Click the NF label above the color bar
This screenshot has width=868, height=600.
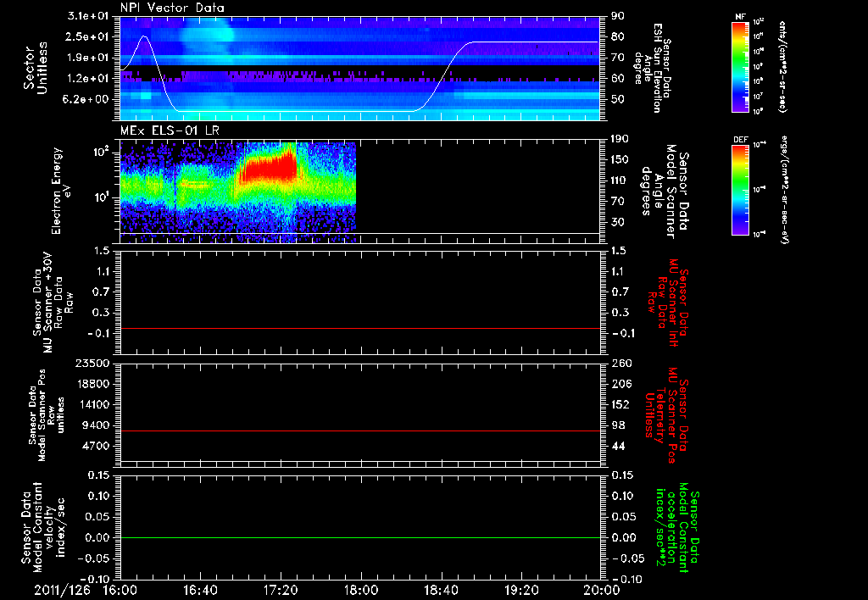click(740, 17)
